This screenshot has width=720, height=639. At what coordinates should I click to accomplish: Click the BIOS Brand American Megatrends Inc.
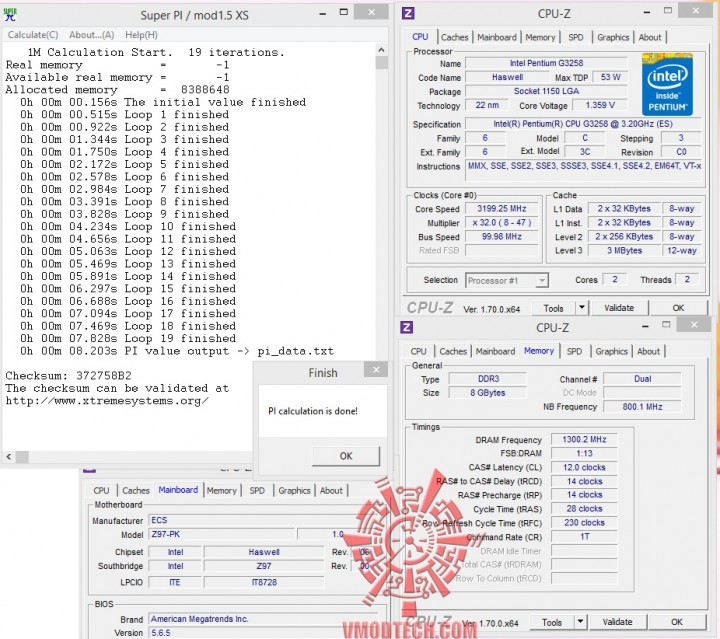(x=264, y=619)
